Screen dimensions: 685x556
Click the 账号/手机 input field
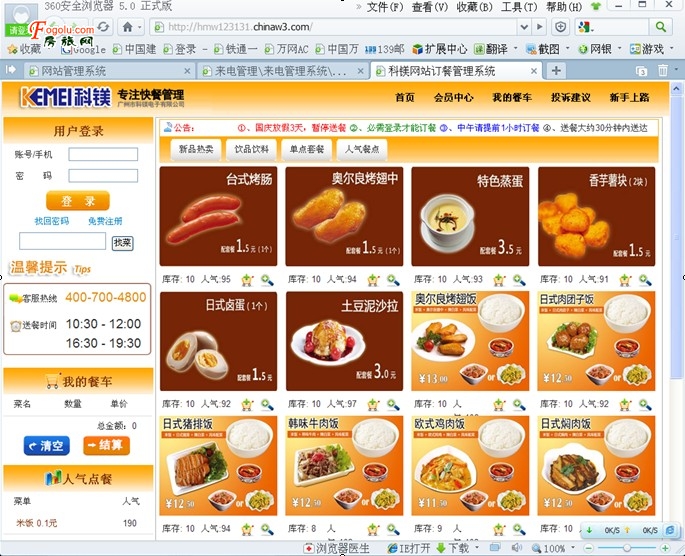click(x=103, y=154)
